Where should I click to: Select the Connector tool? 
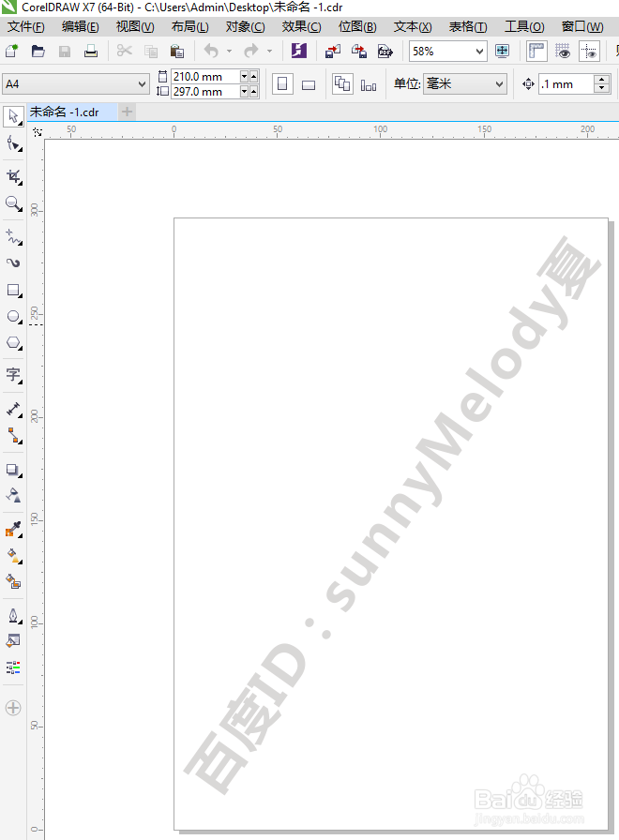13,436
